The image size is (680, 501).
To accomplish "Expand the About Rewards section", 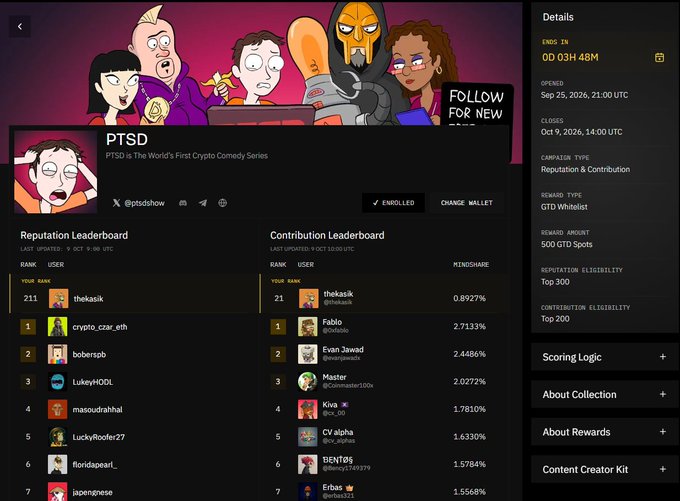I will [x=604, y=432].
